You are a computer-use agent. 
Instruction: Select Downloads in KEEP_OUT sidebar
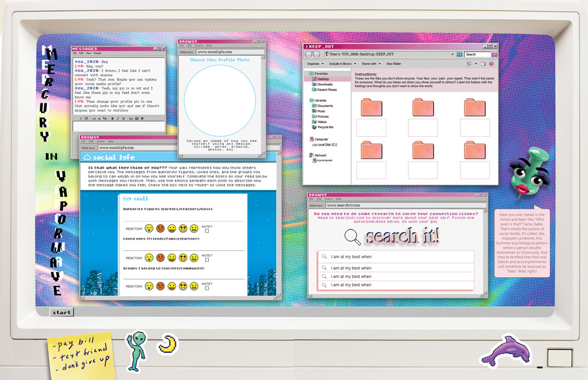(x=322, y=85)
